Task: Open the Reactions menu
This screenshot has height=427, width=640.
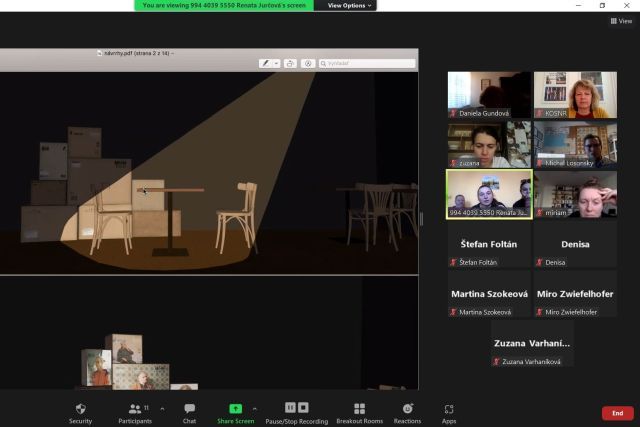Action: (x=407, y=413)
